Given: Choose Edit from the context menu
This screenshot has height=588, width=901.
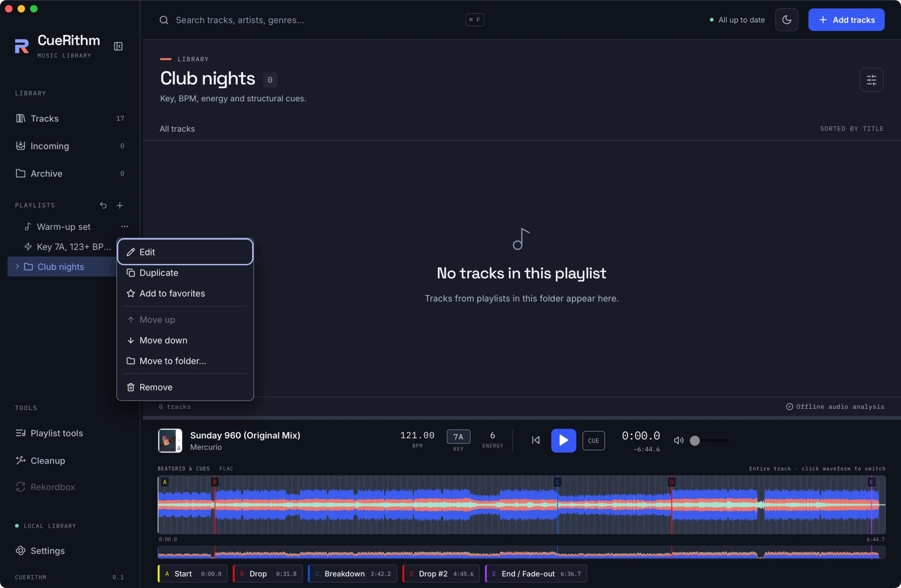Looking at the screenshot, I should point(185,252).
